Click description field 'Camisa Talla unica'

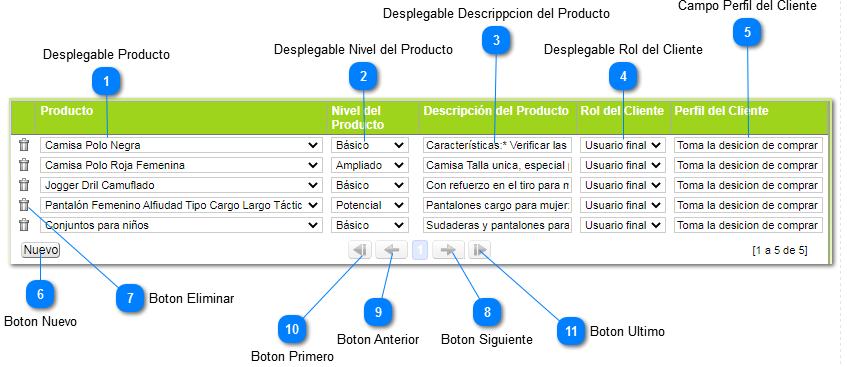[498, 165]
